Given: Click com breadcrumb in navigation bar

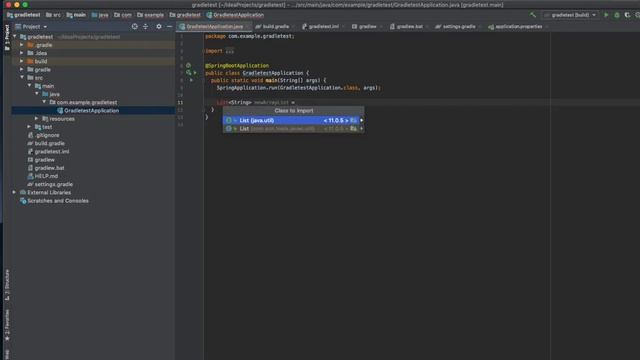Looking at the screenshot, I should point(123,15).
